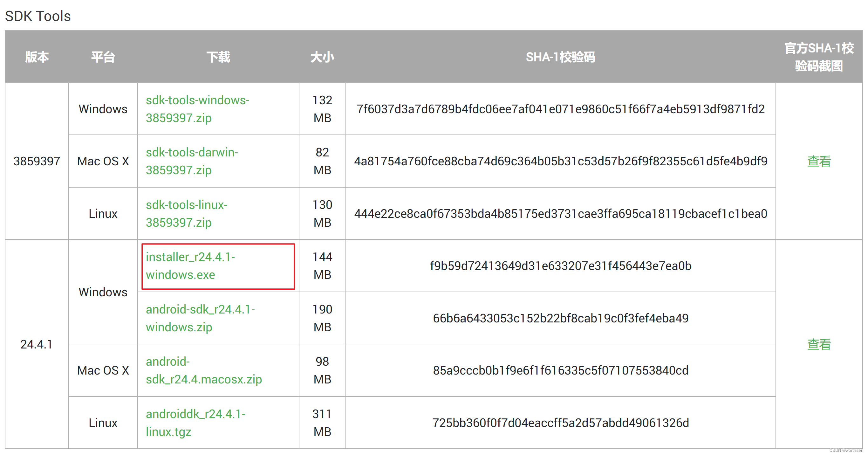Download android-sdk_r24.4.macosx.zip
This screenshot has height=455, width=868.
(x=203, y=370)
